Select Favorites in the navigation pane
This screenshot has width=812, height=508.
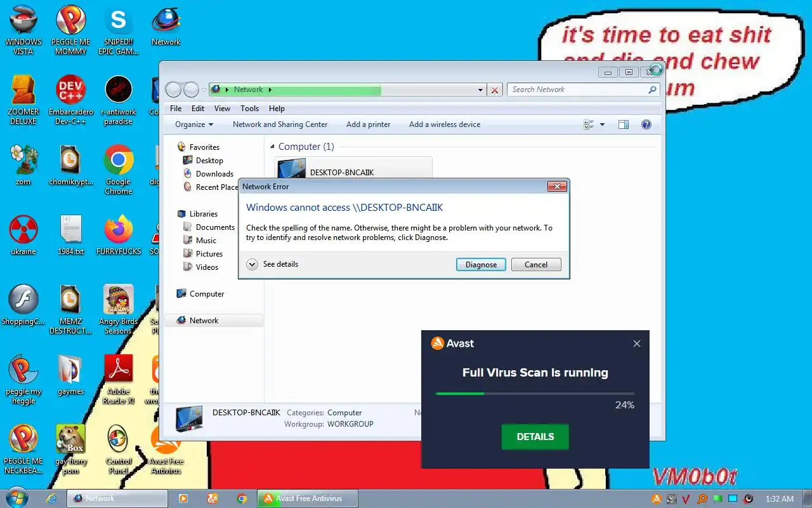(198, 147)
